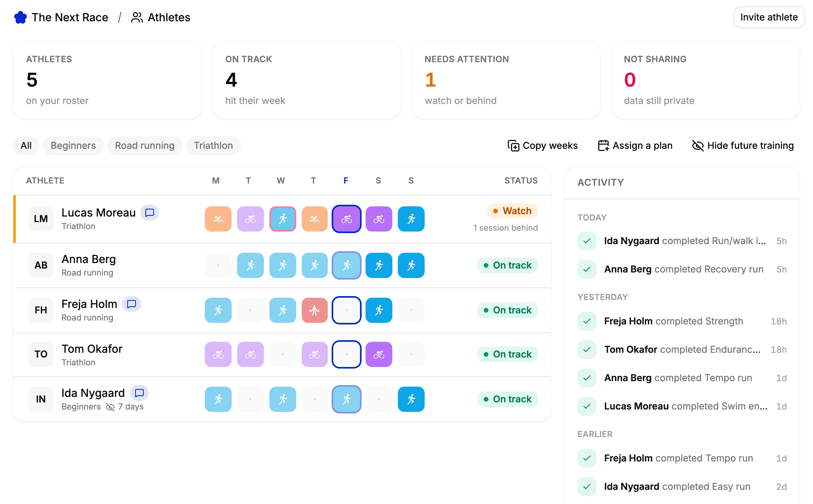Select the All filter chip
Viewport: 813px width, 504px height.
[26, 146]
